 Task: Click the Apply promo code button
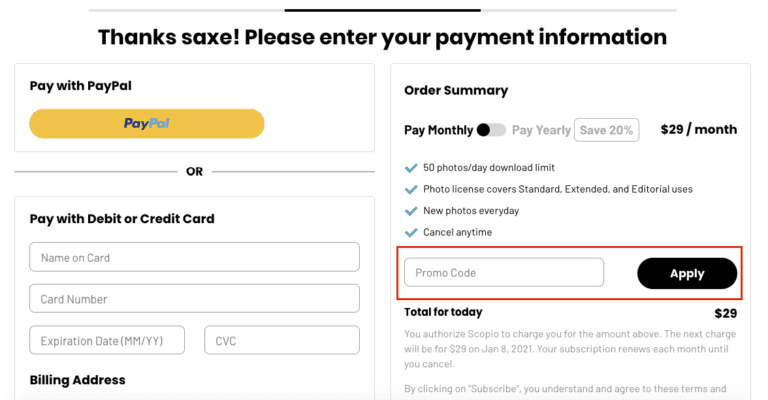pyautogui.click(x=687, y=273)
